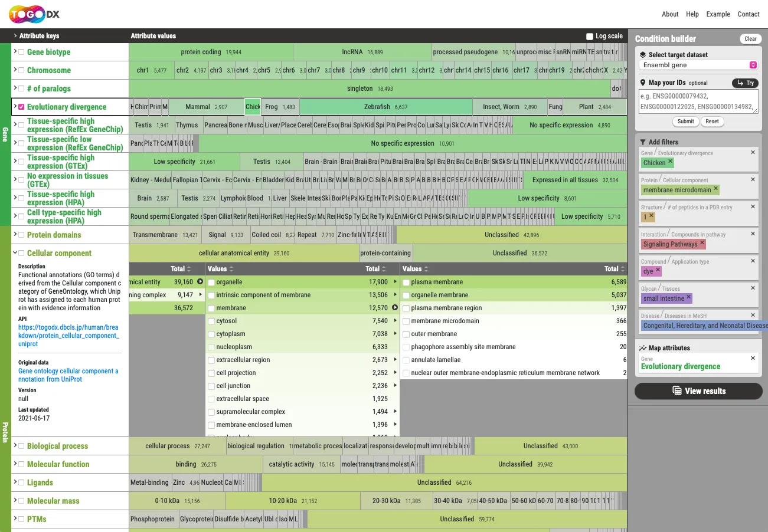Remove Evolutionary divergence from Map attributes
The height and width of the screenshot is (532, 768).
click(x=753, y=358)
